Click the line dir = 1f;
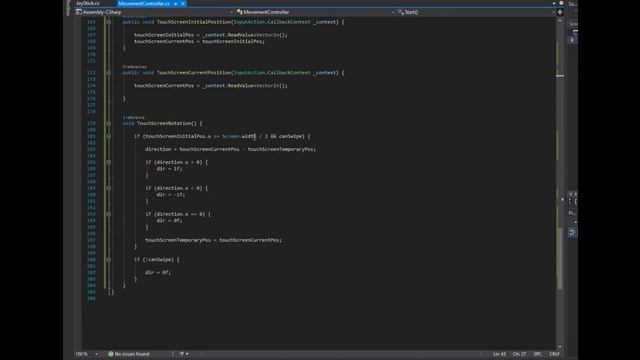Image resolution: width=640 pixels, height=360 pixels. coord(169,169)
